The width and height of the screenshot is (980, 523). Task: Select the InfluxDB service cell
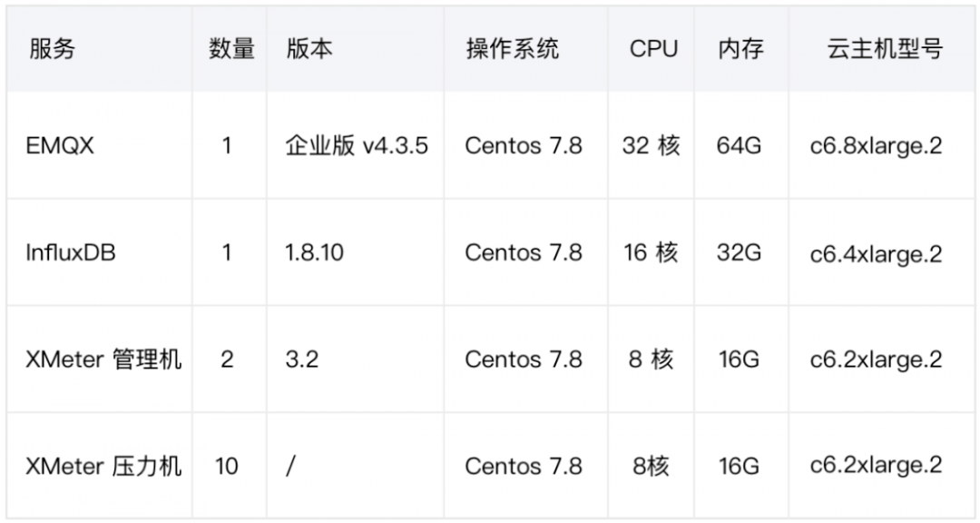(71, 252)
